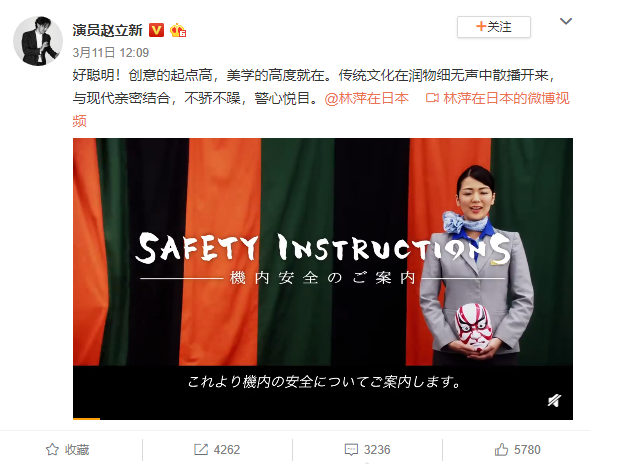The height and width of the screenshot is (464, 620).
Task: Open the @林萍在日本 mention link
Action: click(366, 98)
